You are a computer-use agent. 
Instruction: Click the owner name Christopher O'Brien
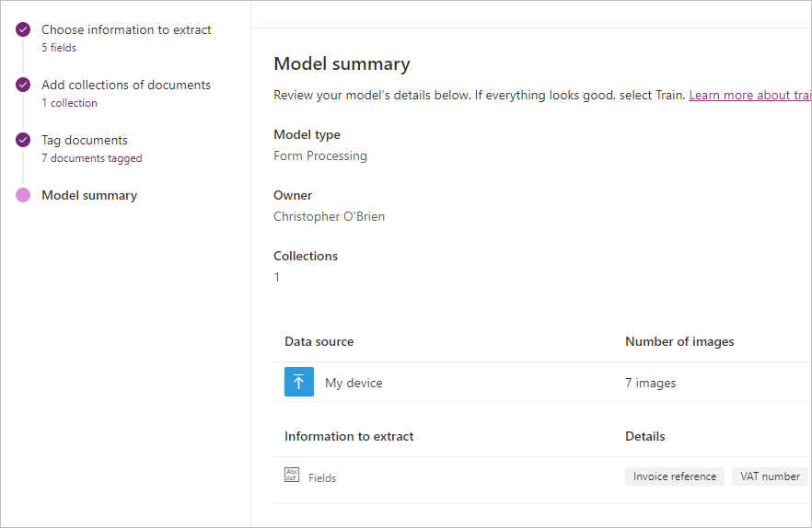coord(329,216)
